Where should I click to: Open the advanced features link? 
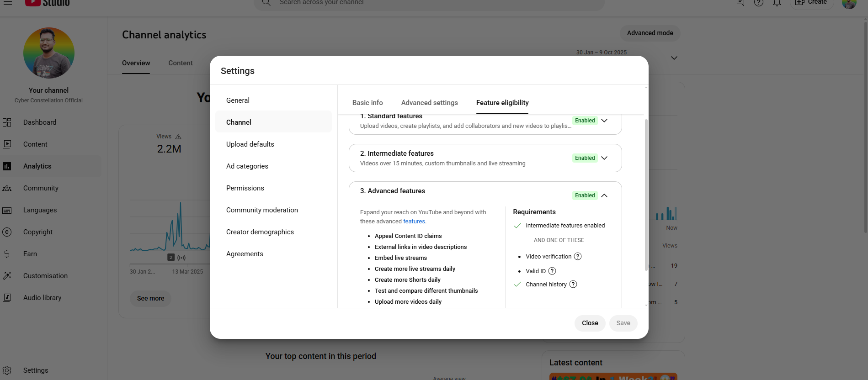click(414, 222)
